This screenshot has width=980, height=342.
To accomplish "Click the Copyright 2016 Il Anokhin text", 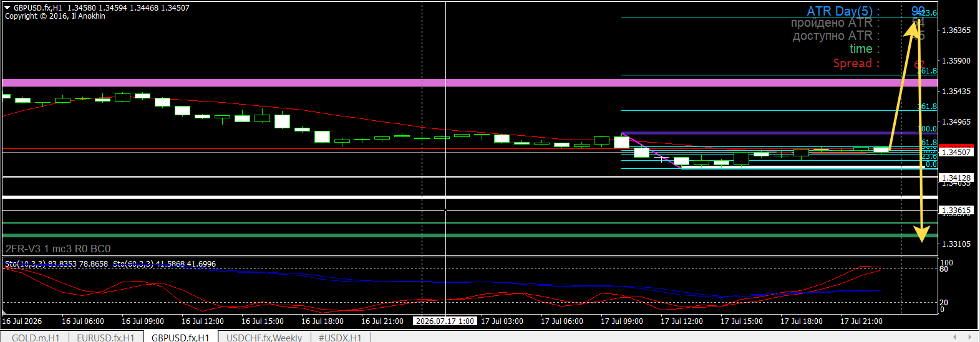I will (55, 16).
